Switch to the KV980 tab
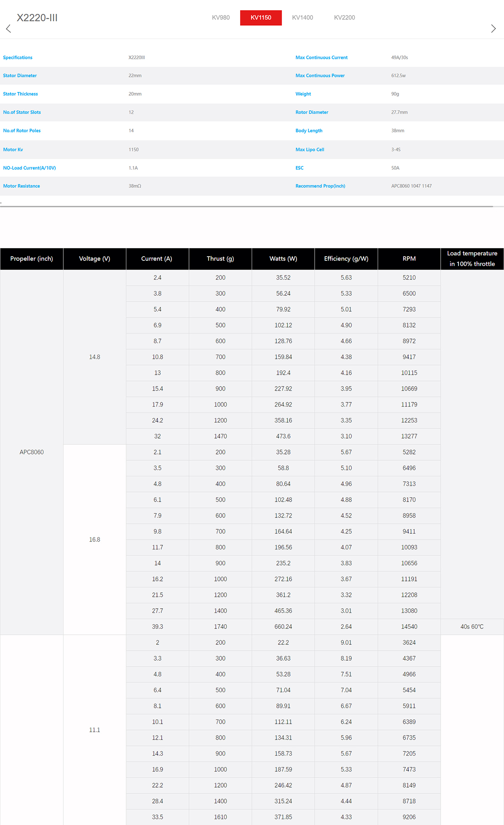Viewport: 504px width, 825px height. (x=220, y=18)
